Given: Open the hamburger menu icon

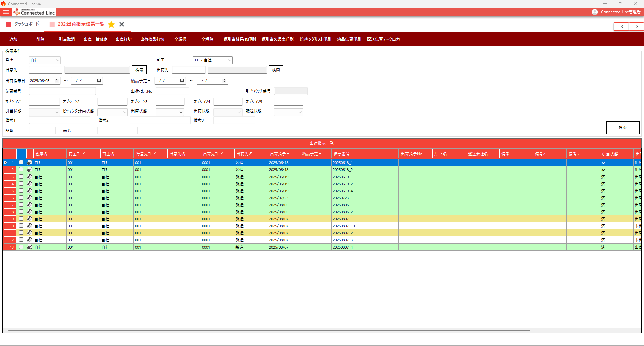Looking at the screenshot, I should [x=6, y=12].
